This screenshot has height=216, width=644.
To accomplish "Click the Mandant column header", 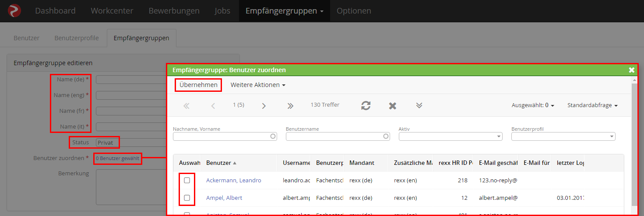I will [362, 163].
